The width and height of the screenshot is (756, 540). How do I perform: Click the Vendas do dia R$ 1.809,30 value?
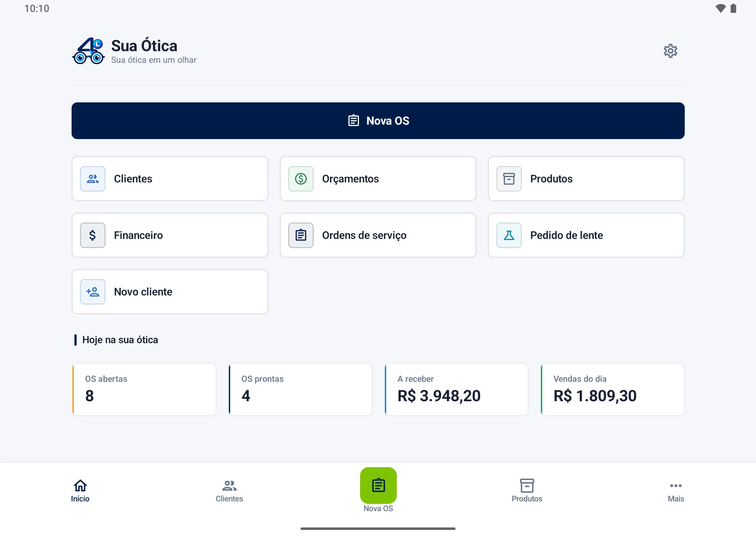point(595,396)
